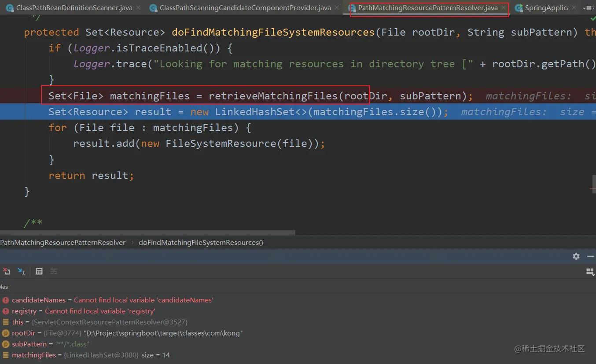Click the object icon beside 'this' variable
This screenshot has height=364, width=596.
(5, 322)
